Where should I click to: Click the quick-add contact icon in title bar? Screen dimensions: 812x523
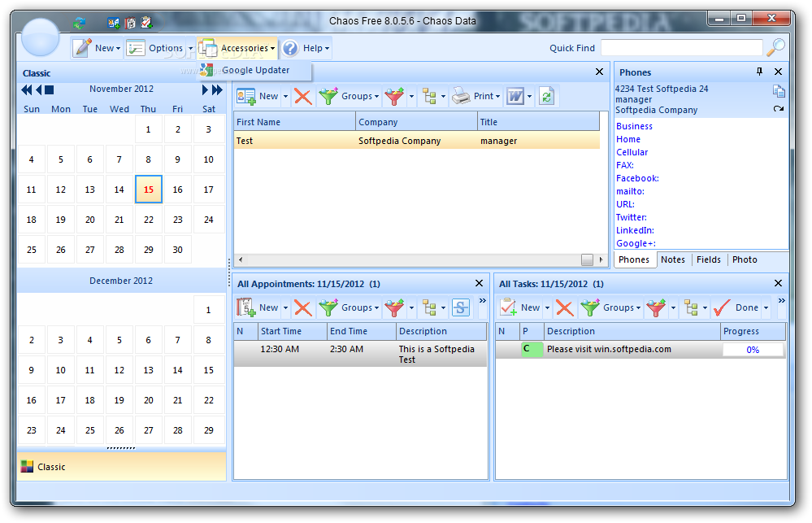click(114, 23)
